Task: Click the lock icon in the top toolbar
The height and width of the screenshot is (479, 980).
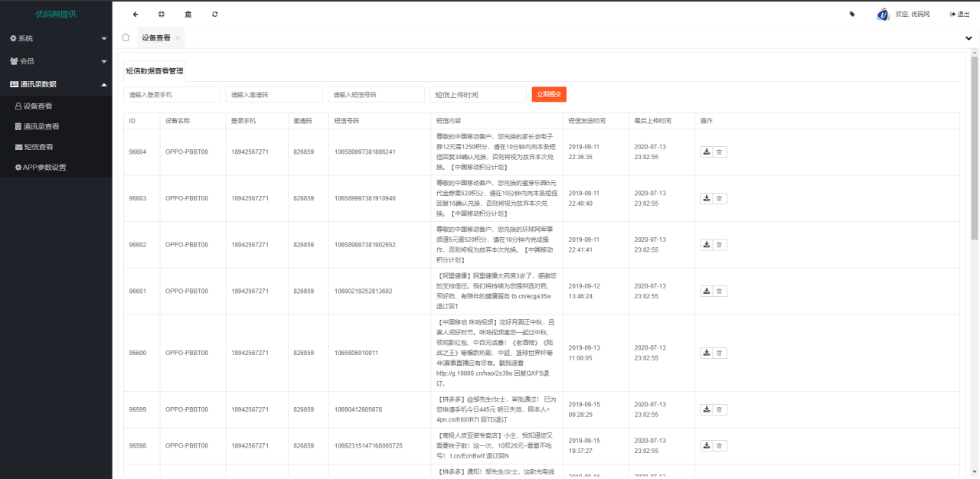Action: 187,14
